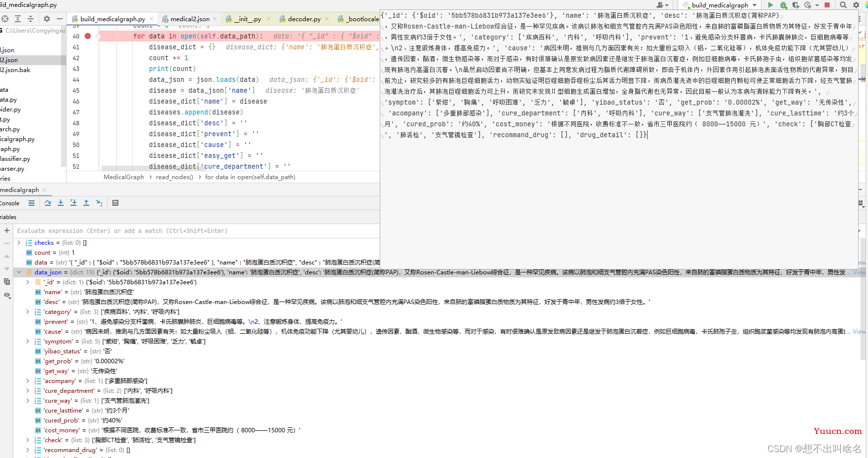
Task: Run with coverage via the shield icon
Action: pyautogui.click(x=796, y=5)
